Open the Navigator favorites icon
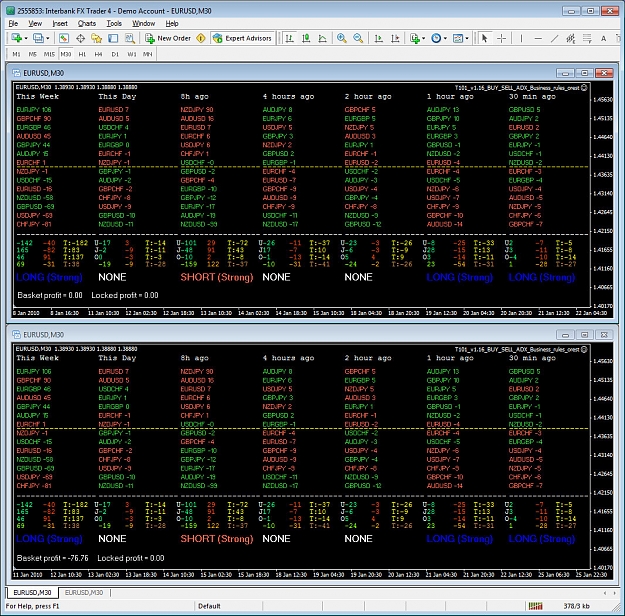The image size is (625, 616). (96, 38)
